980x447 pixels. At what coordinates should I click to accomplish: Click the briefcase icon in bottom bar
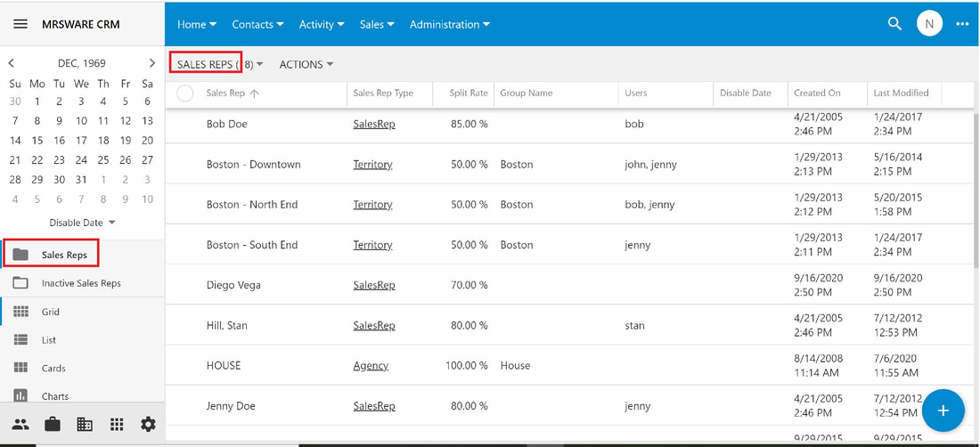[53, 425]
